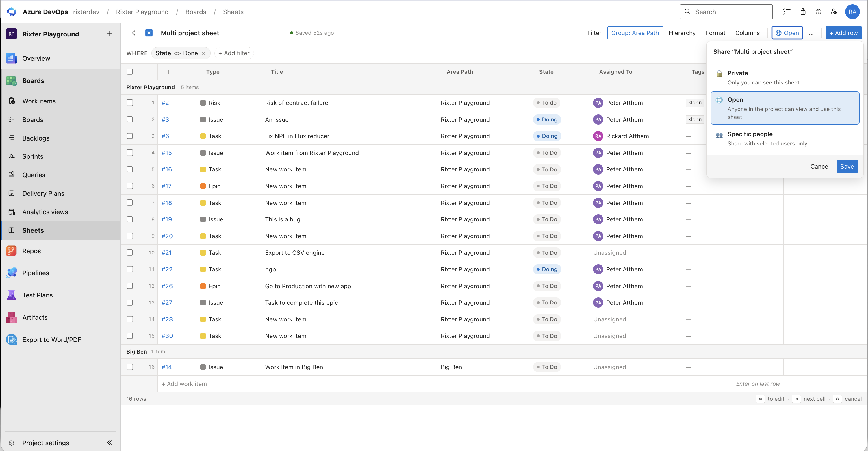Collapse the left sidebar with double chevron
868x451 pixels.
110,443
